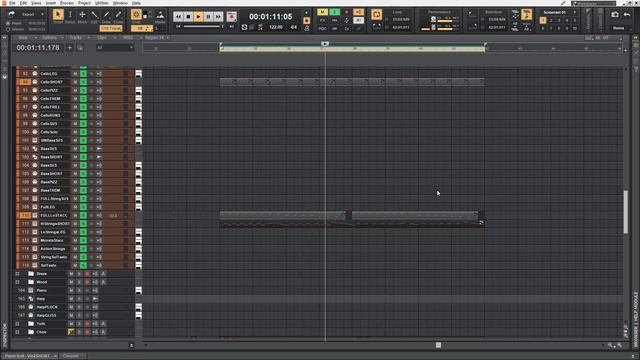Select the ActionStrings track
This screenshot has width=640, height=360.
(x=53, y=249)
